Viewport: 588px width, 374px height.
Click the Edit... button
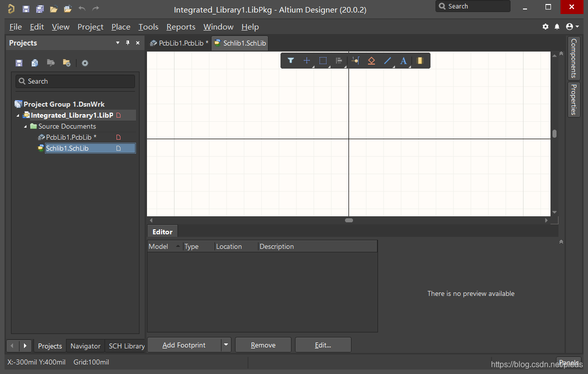[x=323, y=345]
